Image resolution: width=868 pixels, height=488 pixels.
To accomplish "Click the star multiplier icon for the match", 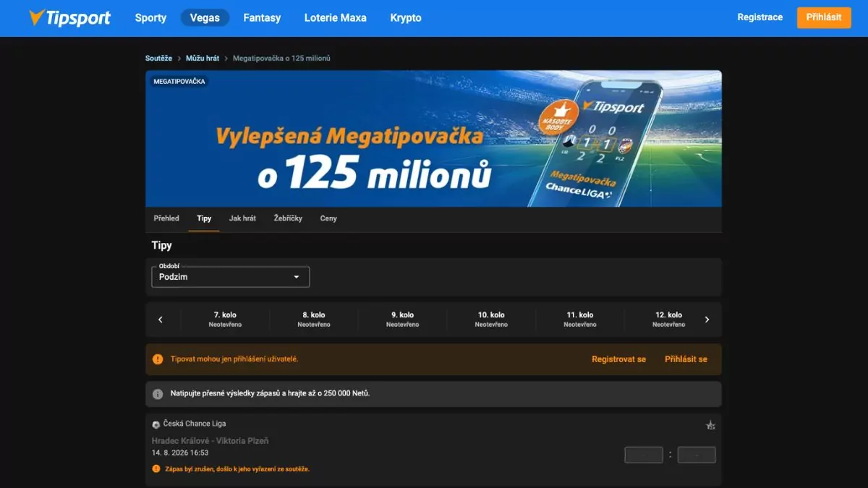I will [710, 425].
